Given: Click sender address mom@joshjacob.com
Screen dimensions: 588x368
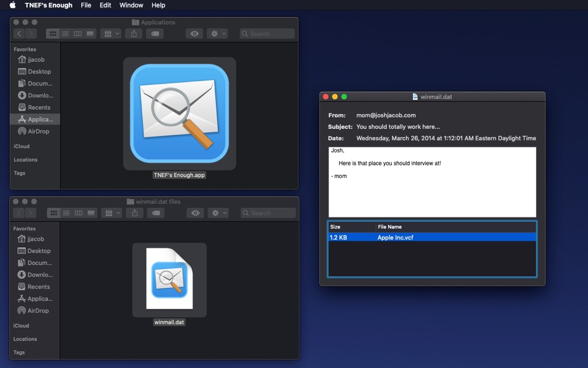Looking at the screenshot, I should tap(386, 115).
